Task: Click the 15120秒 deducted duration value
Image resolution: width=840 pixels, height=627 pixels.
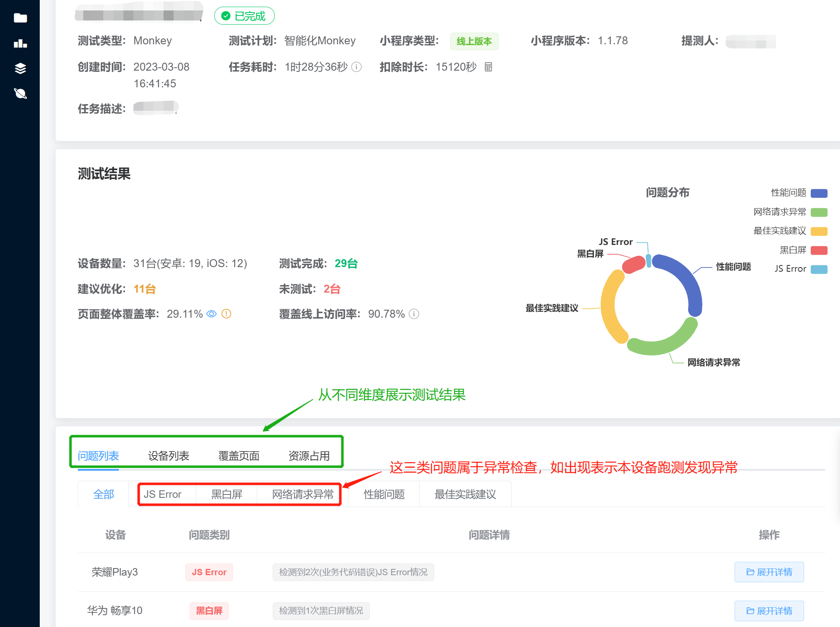Action: pyautogui.click(x=456, y=67)
